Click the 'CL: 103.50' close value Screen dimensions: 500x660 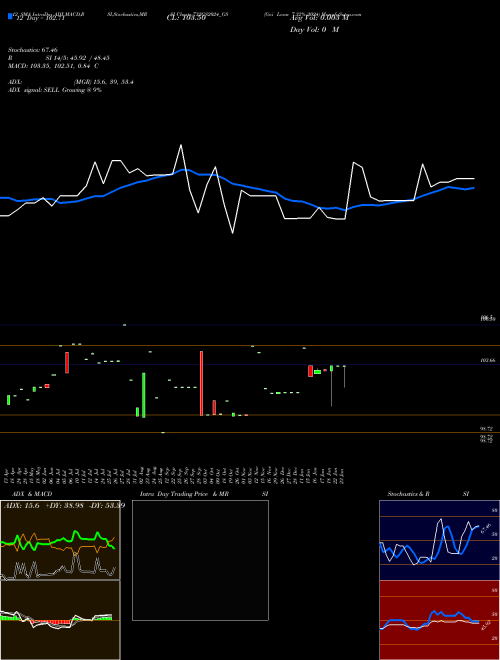tap(186, 18)
